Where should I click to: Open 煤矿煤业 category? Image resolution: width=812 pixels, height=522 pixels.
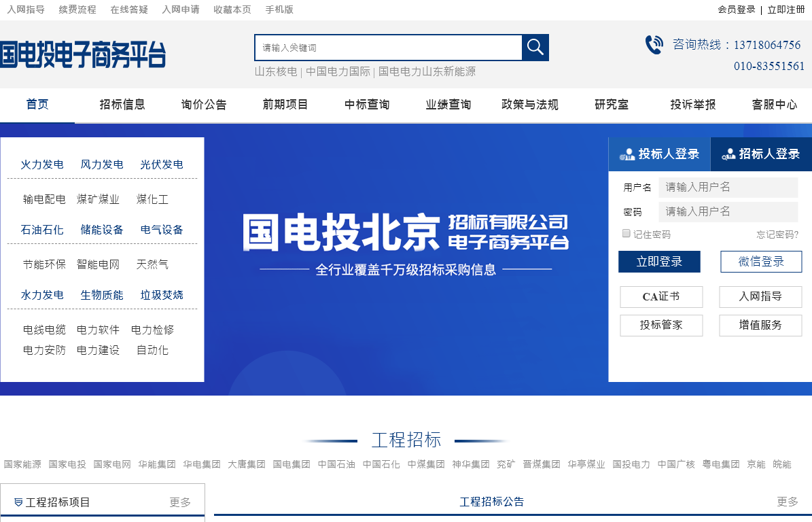pyautogui.click(x=98, y=199)
